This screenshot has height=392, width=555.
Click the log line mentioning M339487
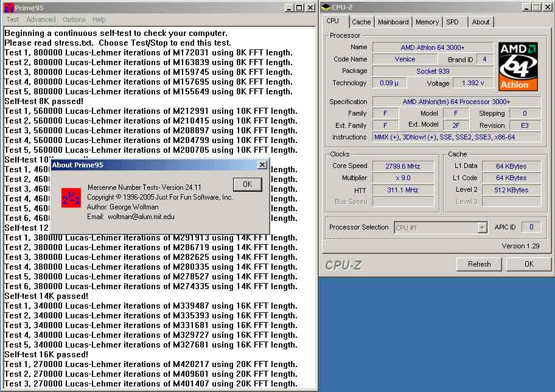click(151, 306)
